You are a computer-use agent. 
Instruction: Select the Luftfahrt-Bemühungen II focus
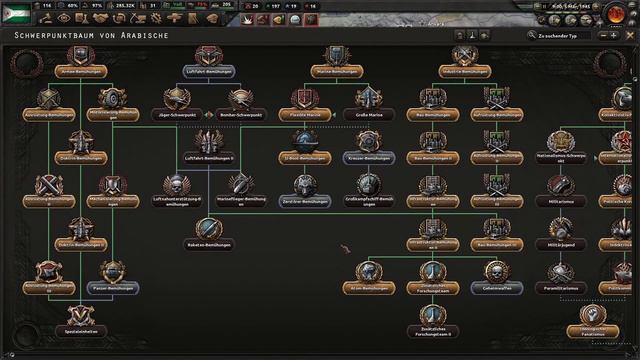click(x=209, y=158)
